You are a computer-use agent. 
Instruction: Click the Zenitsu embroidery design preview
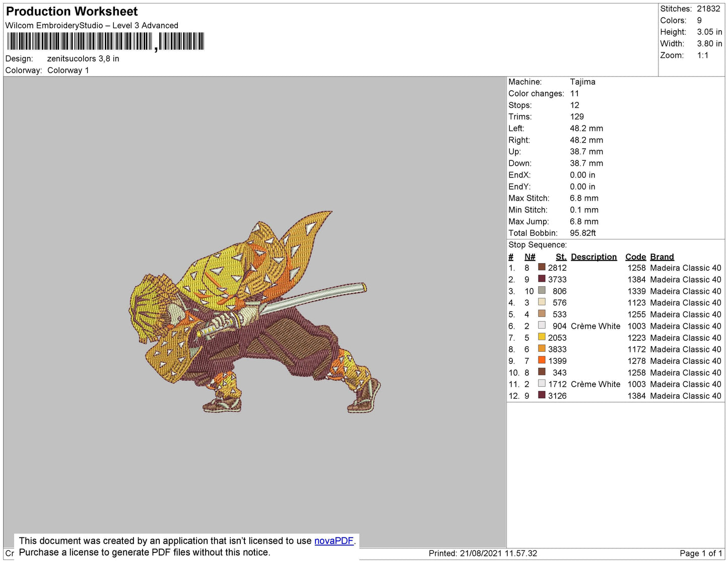click(254, 312)
